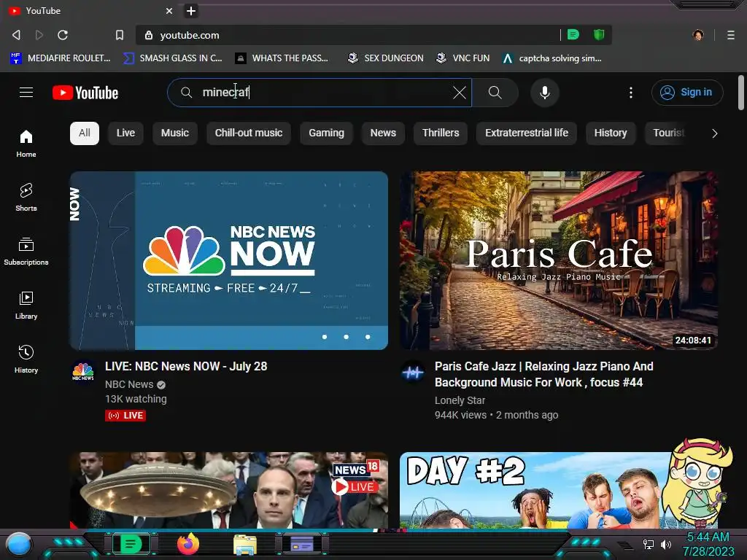Screen dimensions: 747x560
Task: Click the page vertical scrollbar
Action: 741,93
